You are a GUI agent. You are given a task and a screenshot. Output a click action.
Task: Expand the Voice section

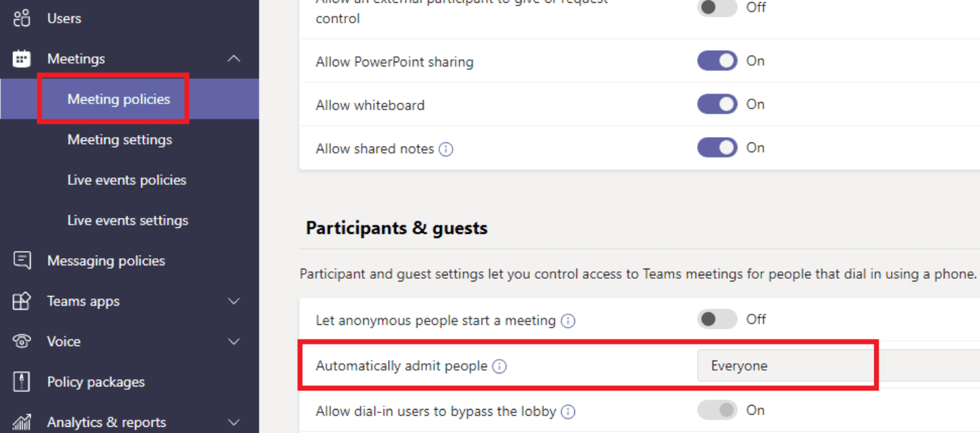click(x=234, y=341)
